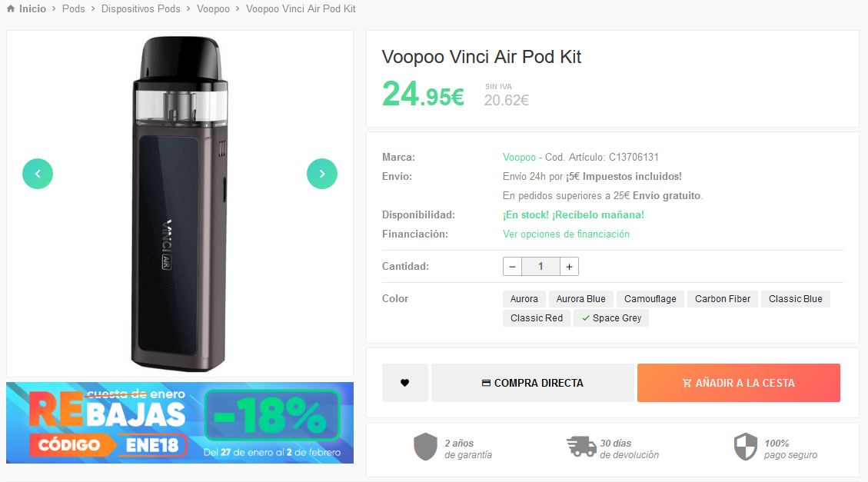
Task: Open Voopoo breadcrumb category
Action: click(213, 9)
